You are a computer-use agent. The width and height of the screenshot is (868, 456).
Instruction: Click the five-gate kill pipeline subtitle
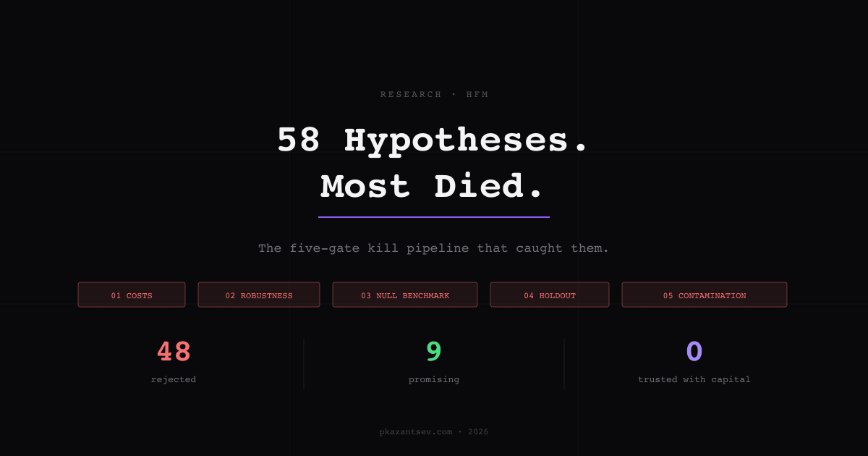(434, 248)
